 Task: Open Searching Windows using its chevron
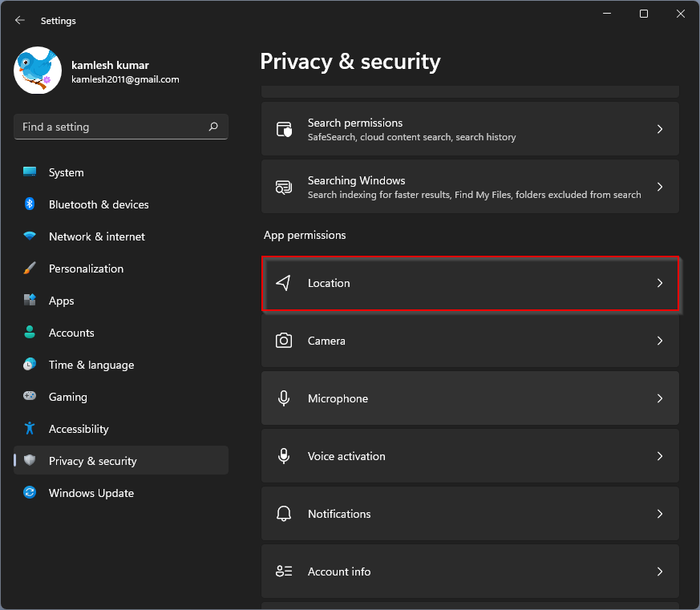pos(660,187)
